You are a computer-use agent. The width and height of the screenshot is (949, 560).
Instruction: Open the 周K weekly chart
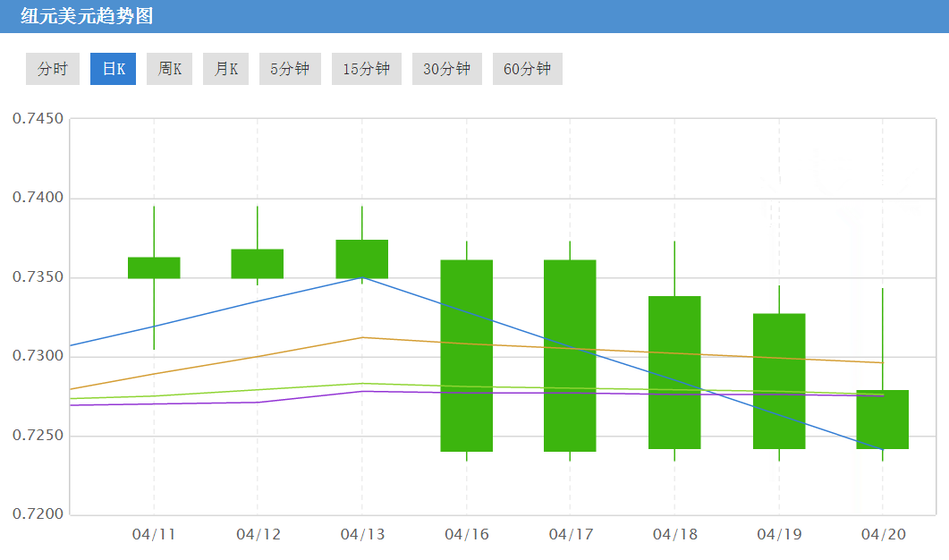point(169,69)
